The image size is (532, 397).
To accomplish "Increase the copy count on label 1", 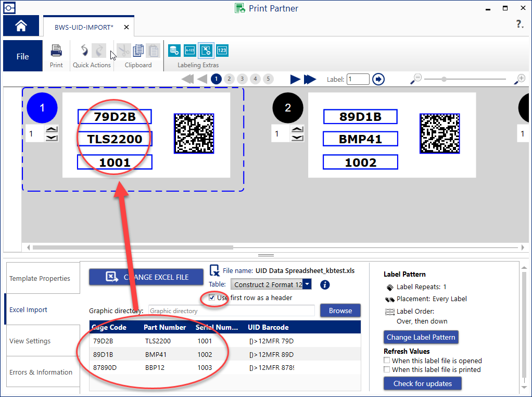I will (x=52, y=129).
